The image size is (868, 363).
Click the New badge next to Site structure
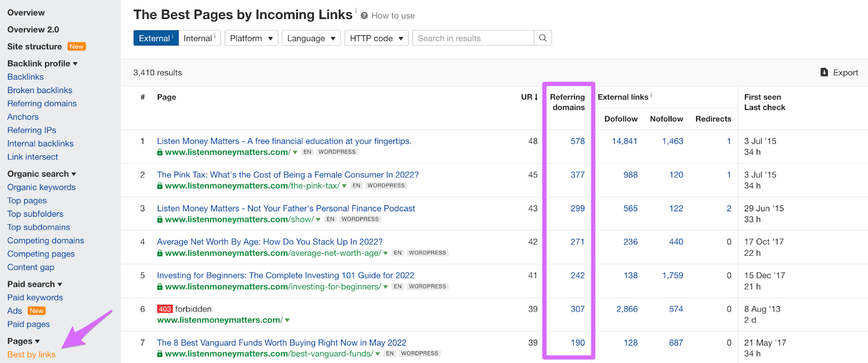click(76, 47)
